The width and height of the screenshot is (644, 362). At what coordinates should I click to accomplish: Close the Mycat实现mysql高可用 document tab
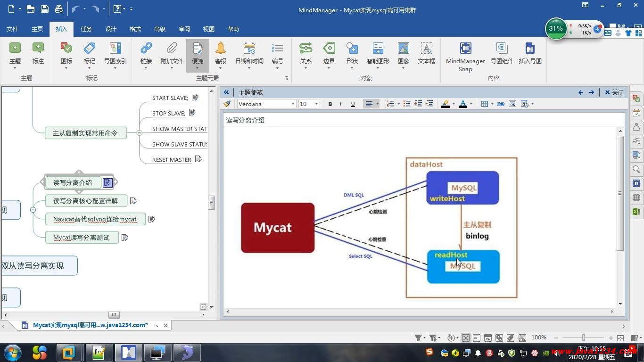coord(165,325)
